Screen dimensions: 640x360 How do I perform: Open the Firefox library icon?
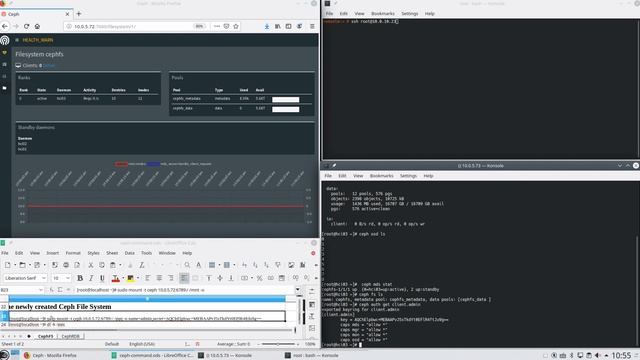pos(278,26)
